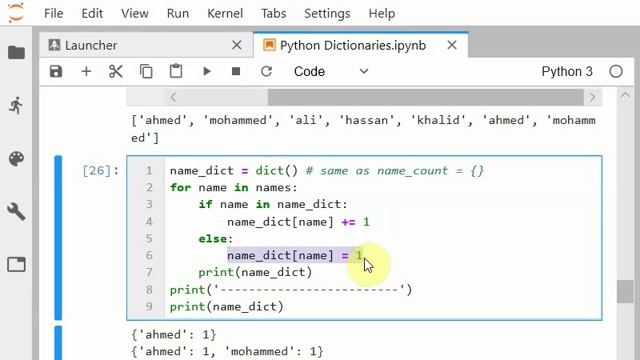Viewport: 640px width, 360px height.
Task: Open the Help menu
Action: pyautogui.click(x=382, y=13)
